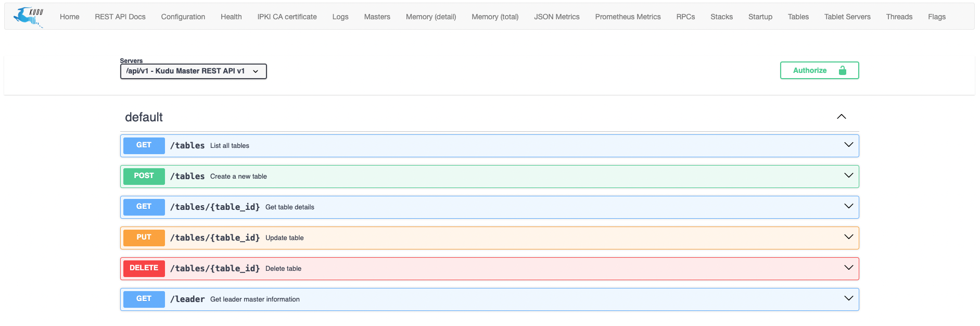This screenshot has height=326, width=980.
Task: Open the Servers dropdown selector
Action: click(193, 71)
